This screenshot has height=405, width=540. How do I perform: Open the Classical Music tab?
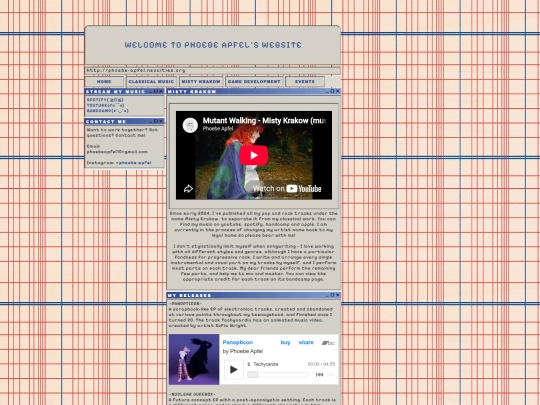151,82
